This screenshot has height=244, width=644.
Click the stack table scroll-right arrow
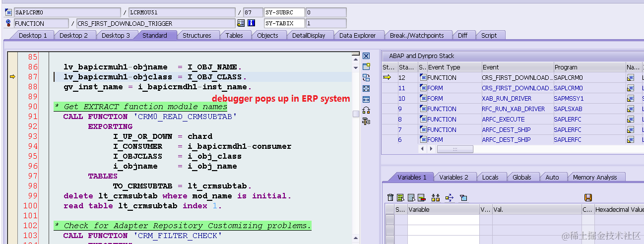pyautogui.click(x=431, y=149)
